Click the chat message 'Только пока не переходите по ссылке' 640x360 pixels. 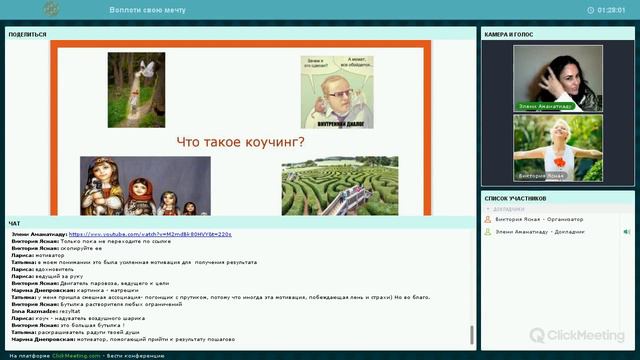tap(116, 241)
